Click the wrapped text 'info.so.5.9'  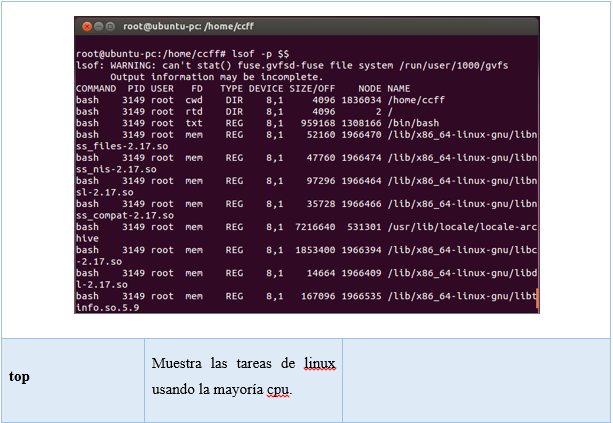click(108, 308)
